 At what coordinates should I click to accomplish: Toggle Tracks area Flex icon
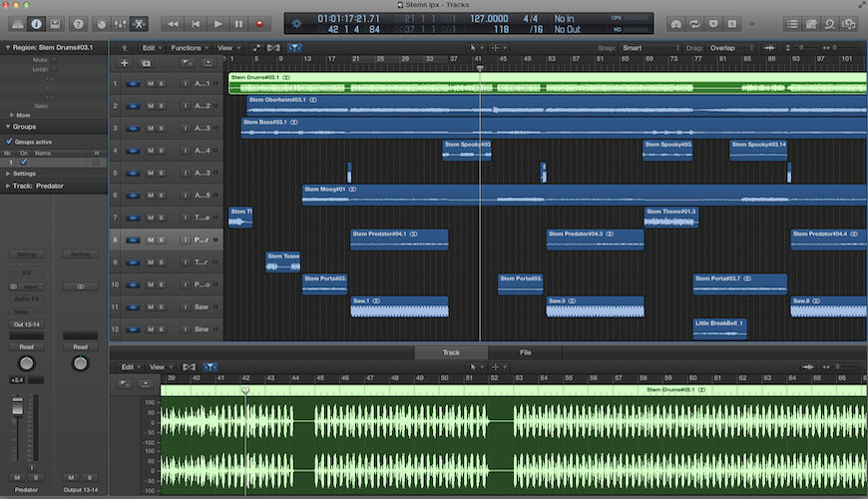pos(273,48)
